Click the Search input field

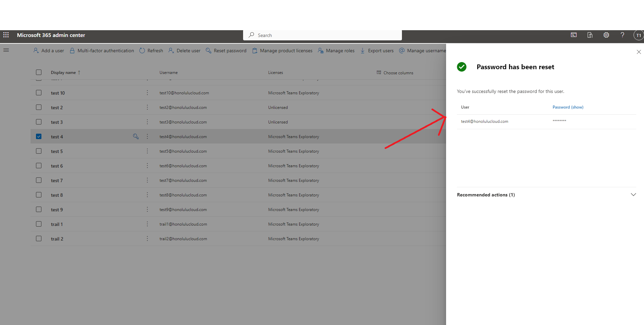323,35
